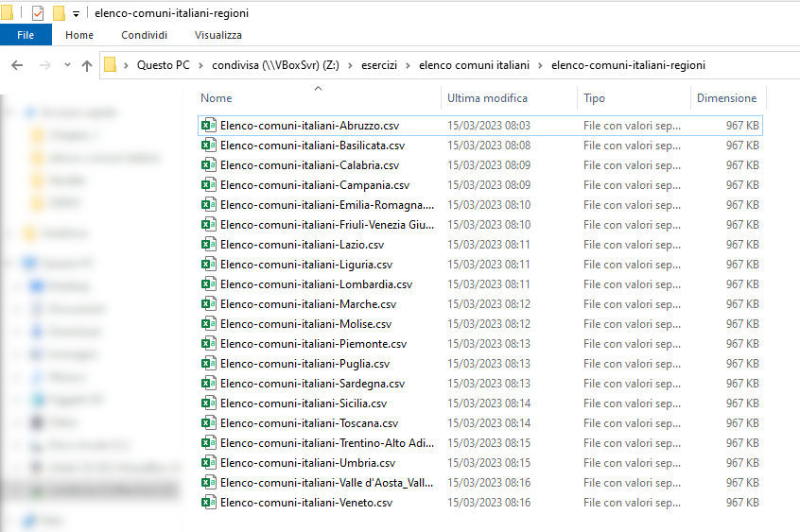The width and height of the screenshot is (800, 532).
Task: Select the Basilicata.csv file icon
Action: [208, 145]
